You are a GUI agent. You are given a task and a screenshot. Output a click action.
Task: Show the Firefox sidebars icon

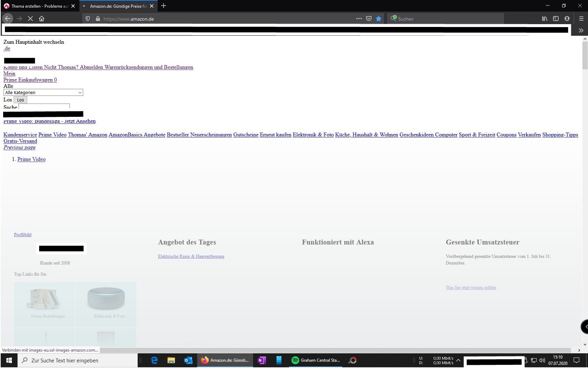point(556,19)
